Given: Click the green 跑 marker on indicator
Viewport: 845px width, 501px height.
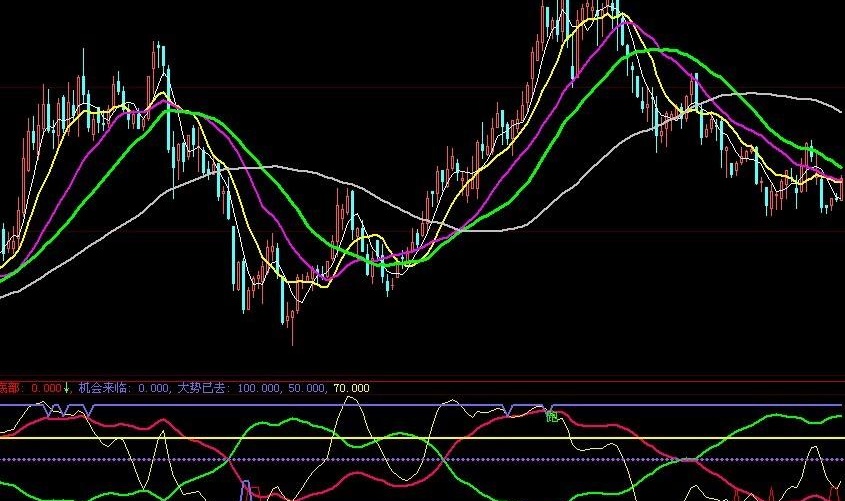Looking at the screenshot, I should (x=552, y=416).
